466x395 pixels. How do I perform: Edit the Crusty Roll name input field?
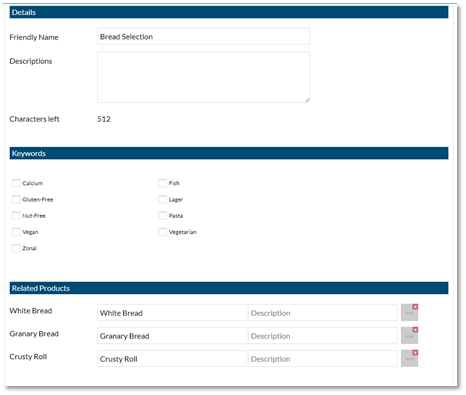[172, 359]
